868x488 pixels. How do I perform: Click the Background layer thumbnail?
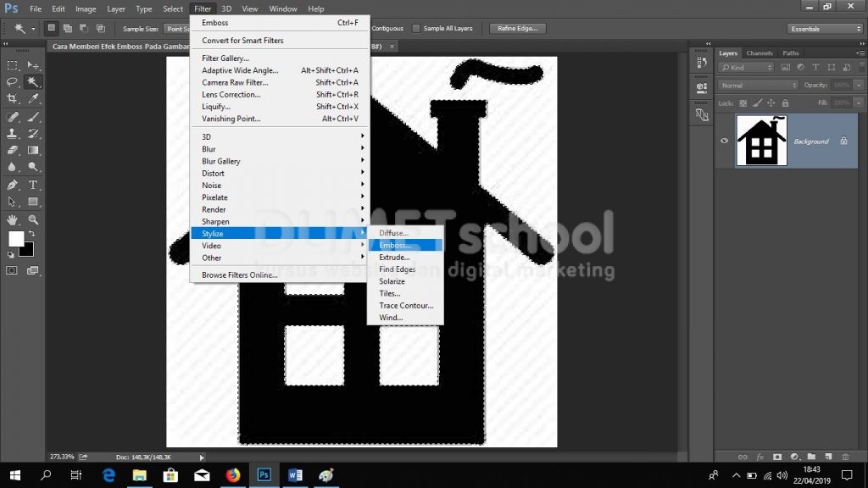(761, 141)
